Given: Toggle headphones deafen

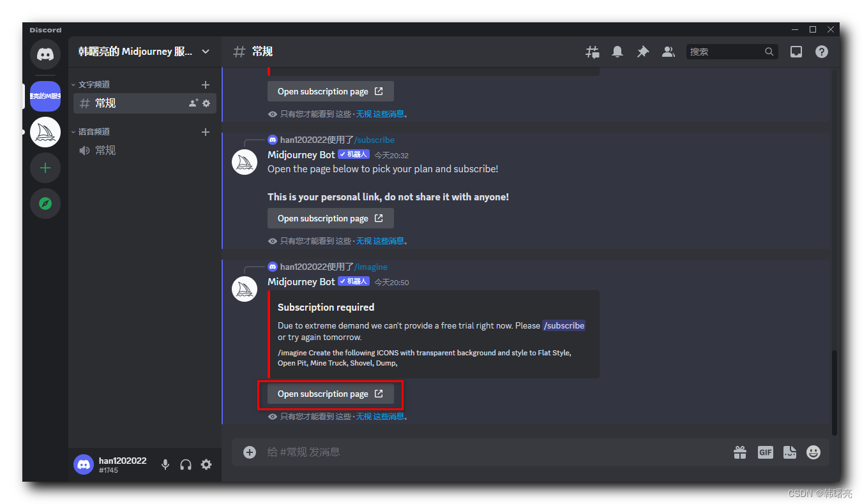Looking at the screenshot, I should (x=186, y=464).
